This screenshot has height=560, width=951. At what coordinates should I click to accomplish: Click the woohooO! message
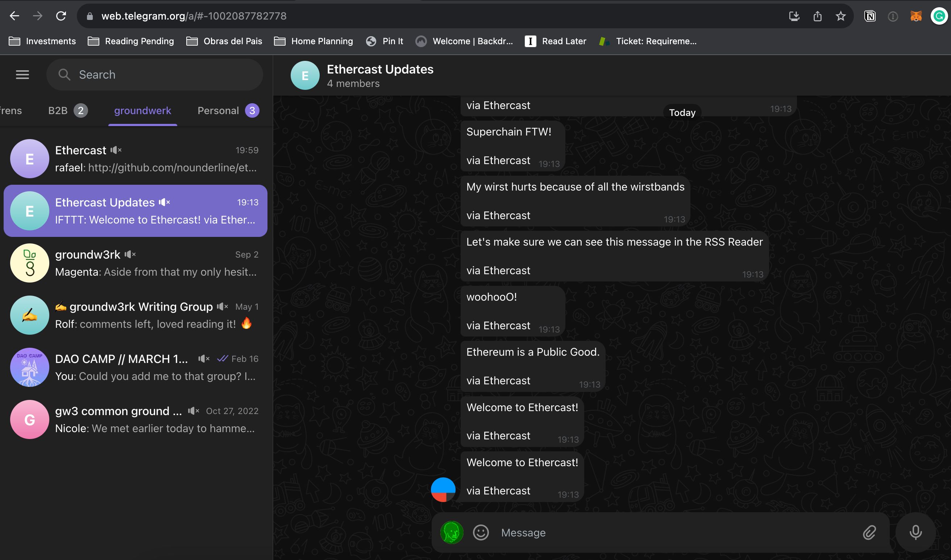click(513, 311)
